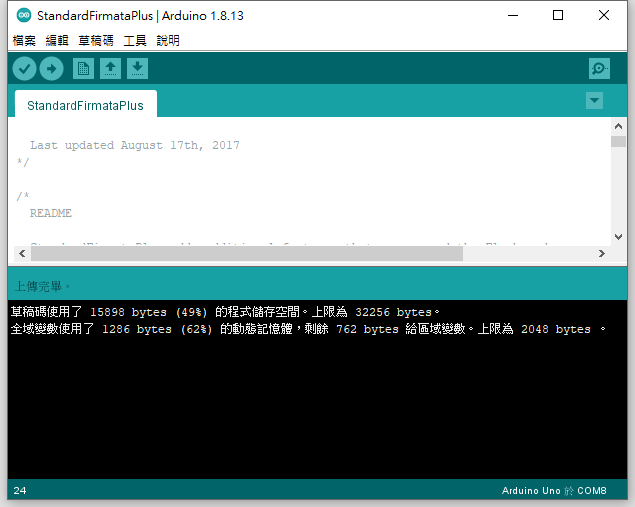Open the 檔案 menu

click(x=24, y=40)
